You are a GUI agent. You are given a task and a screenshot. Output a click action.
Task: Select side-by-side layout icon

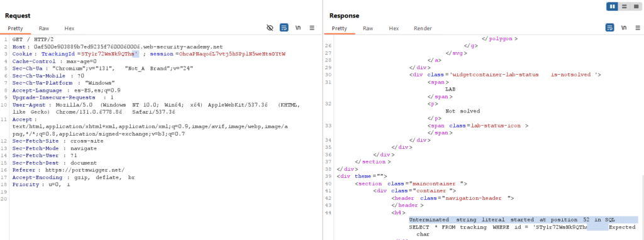point(613,6)
